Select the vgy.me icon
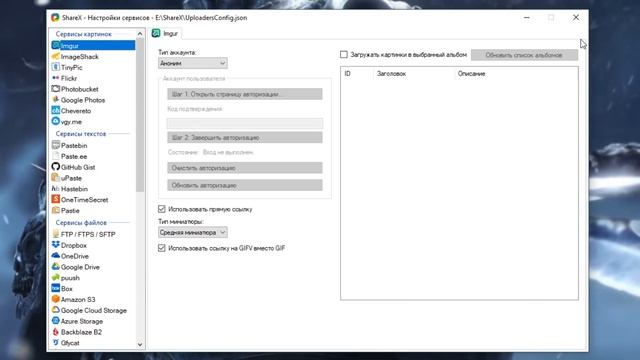This screenshot has height=360, width=640. tap(56, 121)
